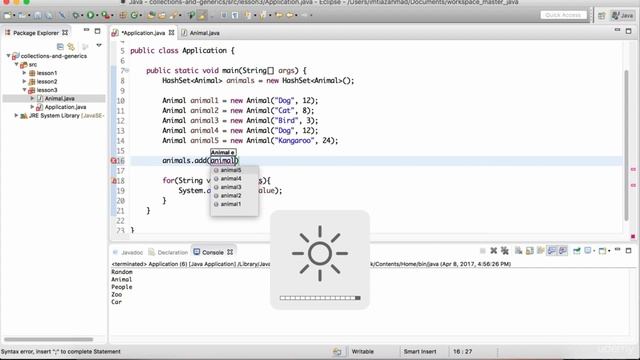This screenshot has height=360, width=640.
Task: Expand the lesson2 package
Action: click(x=24, y=81)
